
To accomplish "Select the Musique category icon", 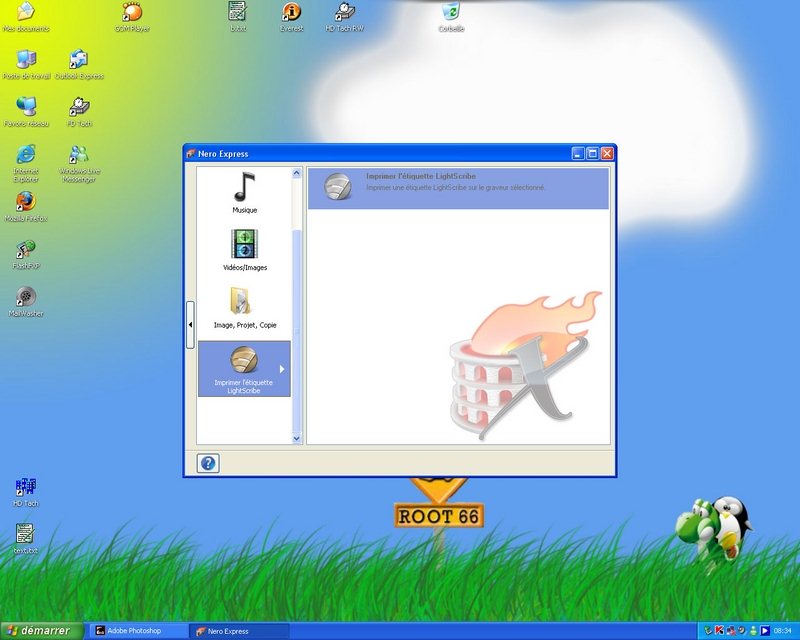I will (x=244, y=188).
